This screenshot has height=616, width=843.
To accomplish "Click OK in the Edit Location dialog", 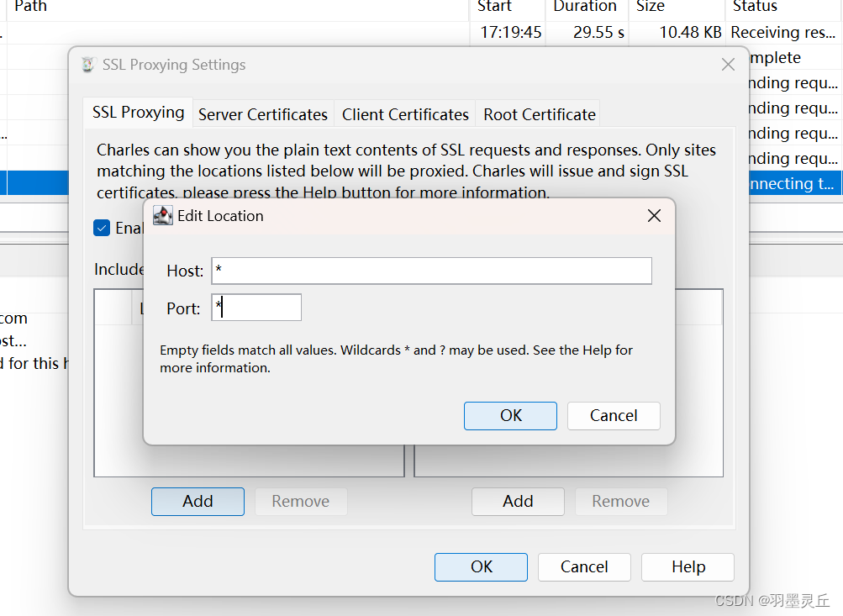I will (x=510, y=415).
